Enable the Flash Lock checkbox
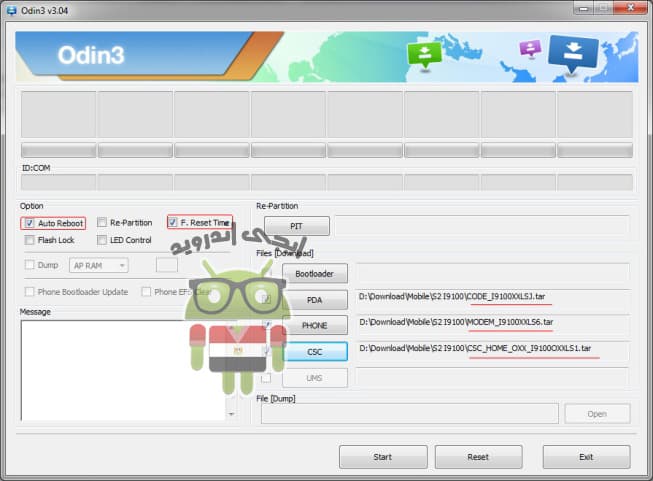Screen dimensions: 653x481 pyautogui.click(x=29, y=240)
